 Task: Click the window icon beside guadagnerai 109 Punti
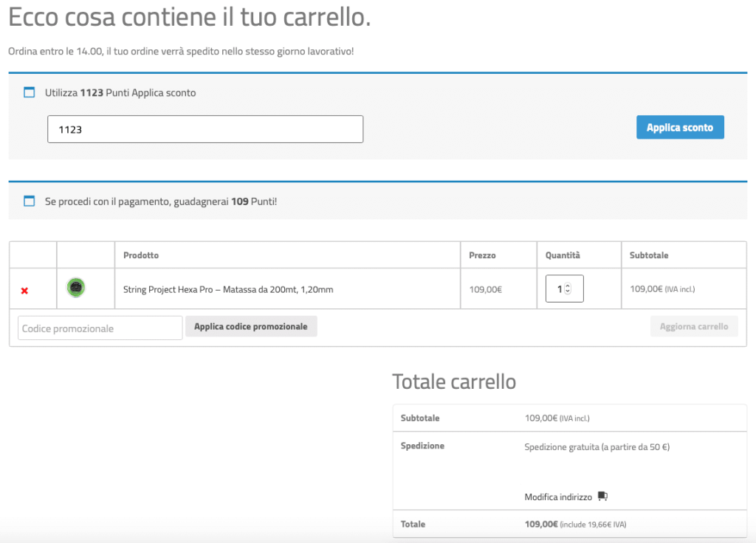pos(30,201)
